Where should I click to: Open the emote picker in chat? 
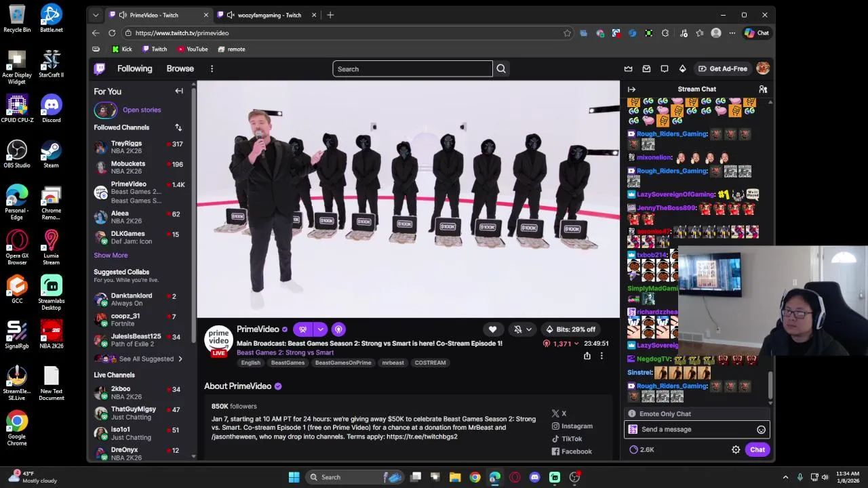click(761, 430)
